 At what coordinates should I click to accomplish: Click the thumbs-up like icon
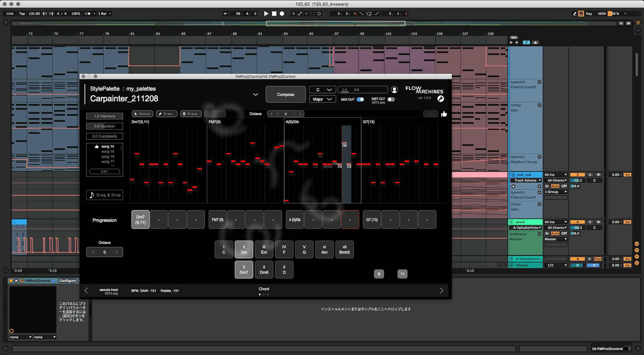click(444, 114)
